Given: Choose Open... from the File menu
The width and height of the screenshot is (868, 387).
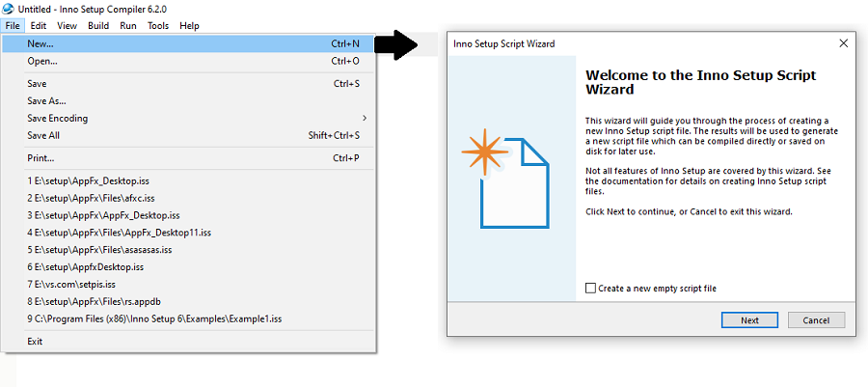Looking at the screenshot, I should coord(188,61).
